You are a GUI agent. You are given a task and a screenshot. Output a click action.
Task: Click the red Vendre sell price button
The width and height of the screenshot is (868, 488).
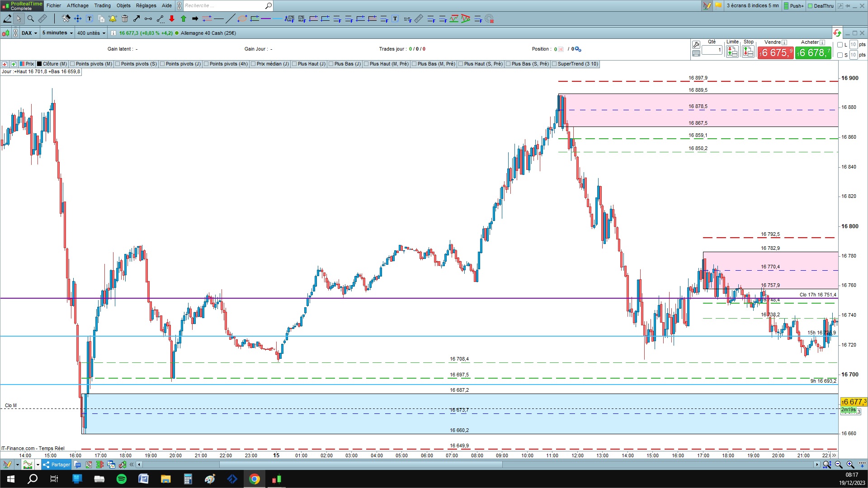coord(775,53)
